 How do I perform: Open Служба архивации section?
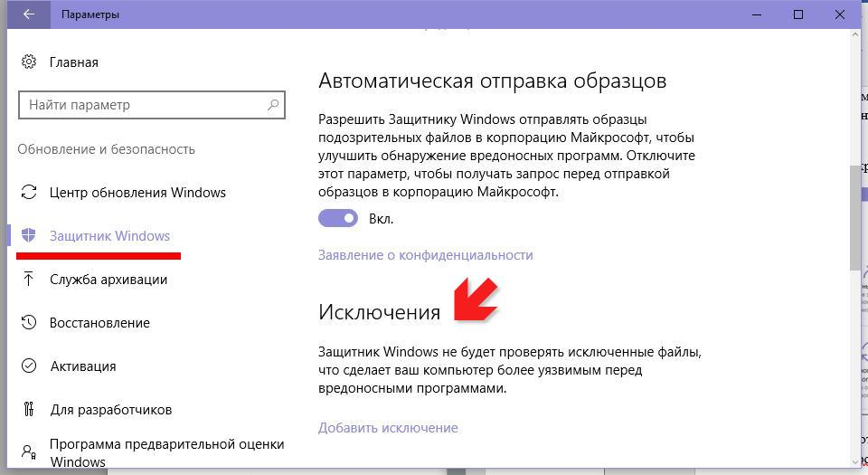tap(108, 280)
